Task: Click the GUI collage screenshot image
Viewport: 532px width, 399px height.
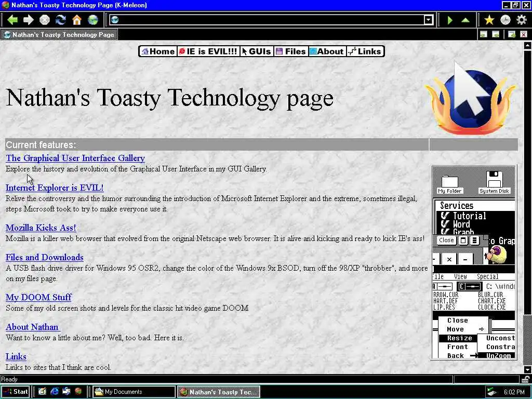Action: (474, 262)
